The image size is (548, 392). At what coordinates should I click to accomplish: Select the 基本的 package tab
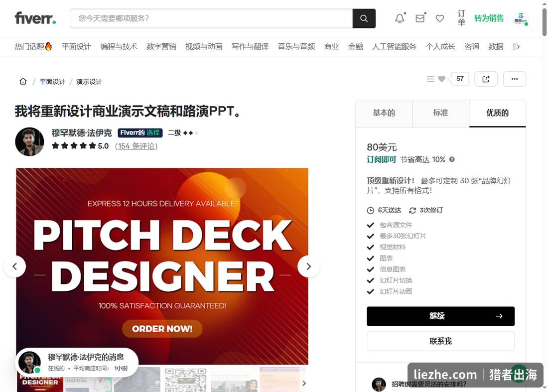tap(384, 113)
